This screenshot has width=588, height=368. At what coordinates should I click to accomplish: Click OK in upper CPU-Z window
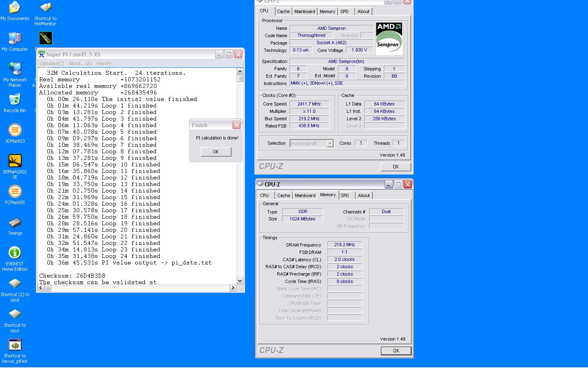(396, 166)
